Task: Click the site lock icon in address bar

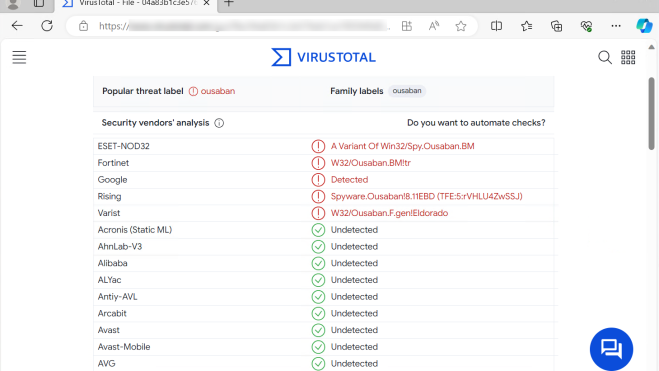Action: 84,26
